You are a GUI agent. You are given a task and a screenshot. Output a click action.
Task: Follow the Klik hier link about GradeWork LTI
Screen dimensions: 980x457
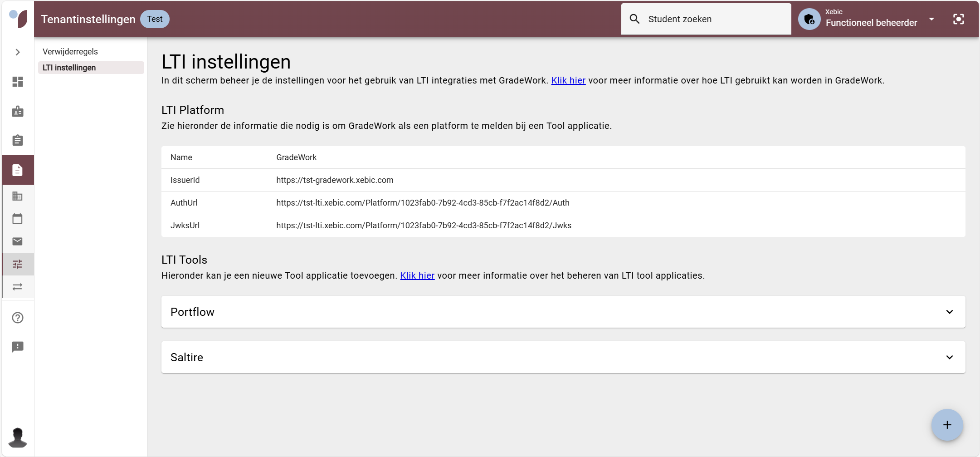pyautogui.click(x=568, y=80)
